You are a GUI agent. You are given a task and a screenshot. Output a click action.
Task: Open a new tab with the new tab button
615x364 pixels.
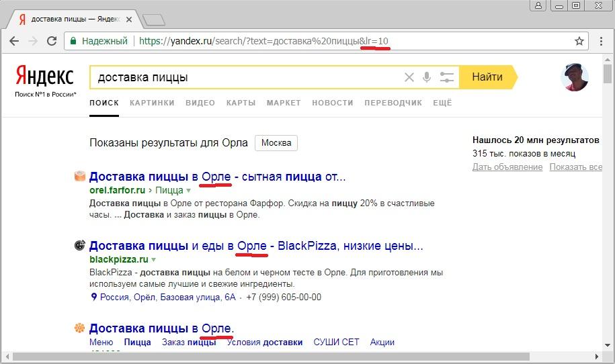(153, 20)
